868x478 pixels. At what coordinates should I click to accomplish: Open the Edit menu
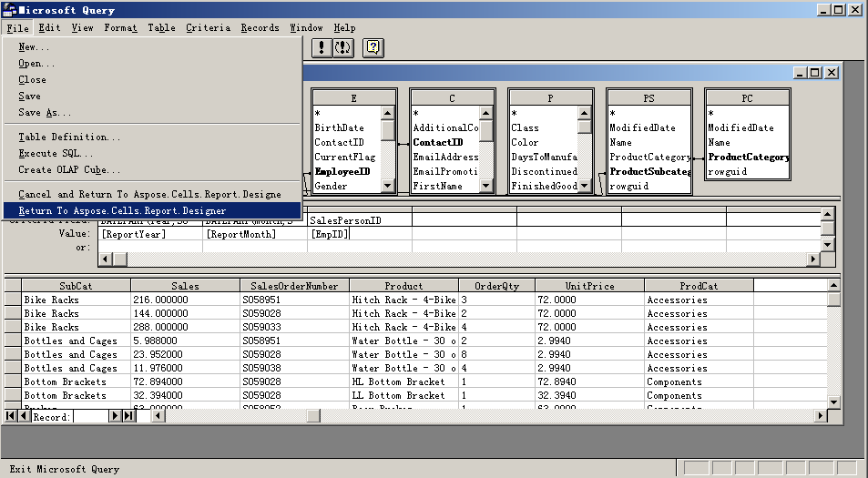click(x=49, y=27)
